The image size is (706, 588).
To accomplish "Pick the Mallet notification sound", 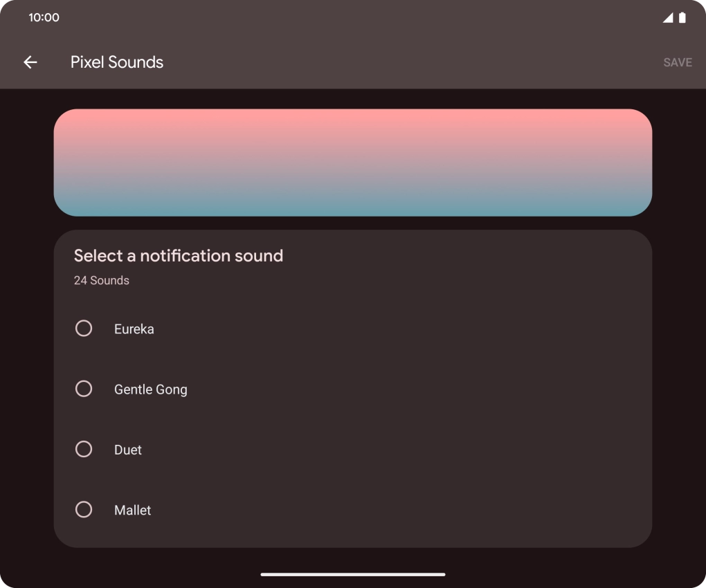I will coord(84,510).
